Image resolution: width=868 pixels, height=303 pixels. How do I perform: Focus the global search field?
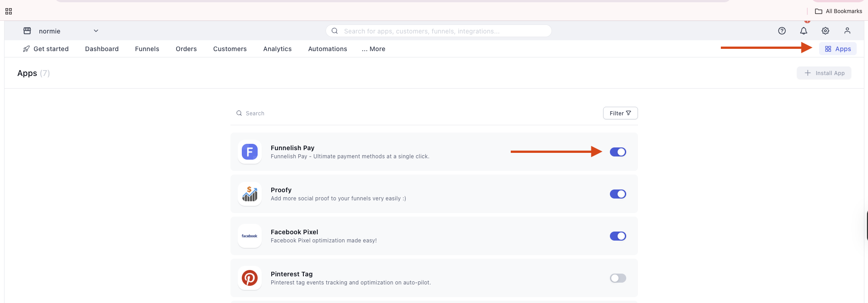[438, 31]
